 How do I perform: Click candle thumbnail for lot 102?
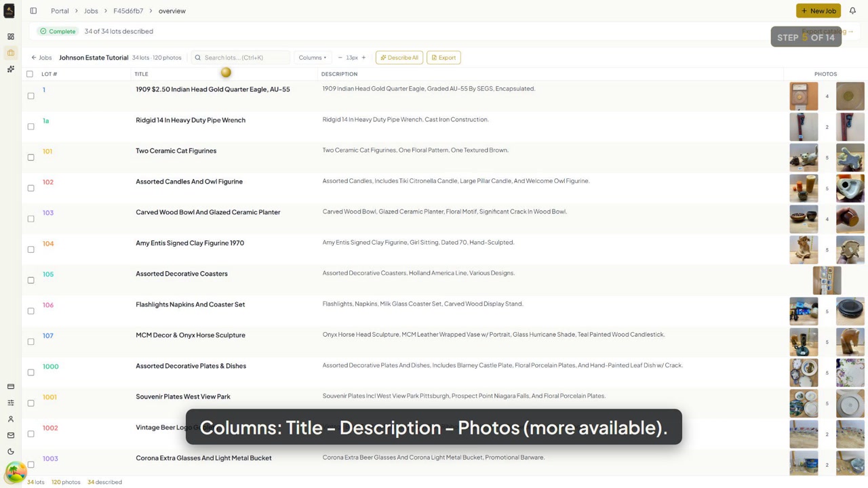804,188
